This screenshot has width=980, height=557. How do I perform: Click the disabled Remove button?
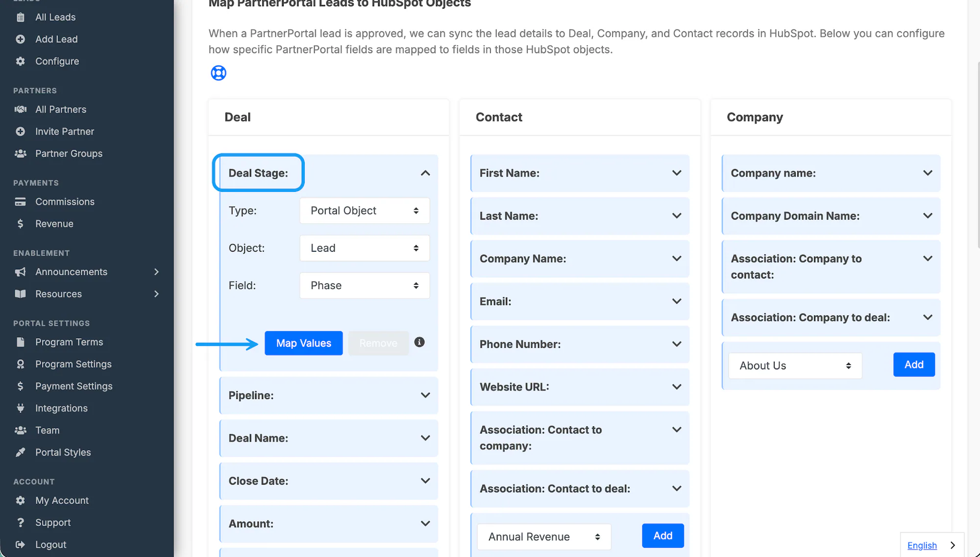pos(378,343)
